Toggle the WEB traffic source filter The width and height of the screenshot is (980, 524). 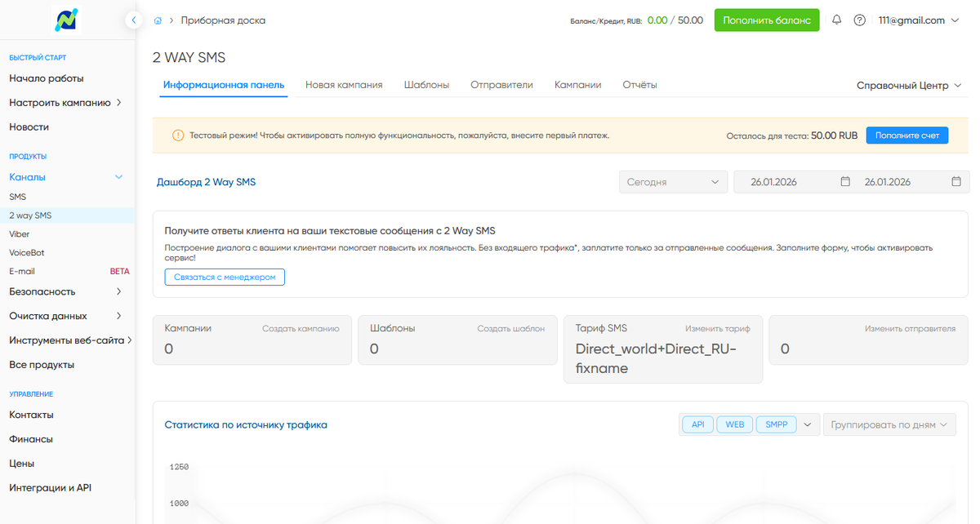[734, 424]
